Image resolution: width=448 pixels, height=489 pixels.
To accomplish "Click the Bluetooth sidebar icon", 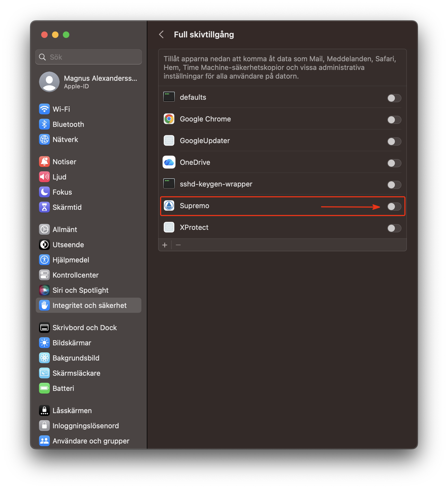I will (44, 124).
